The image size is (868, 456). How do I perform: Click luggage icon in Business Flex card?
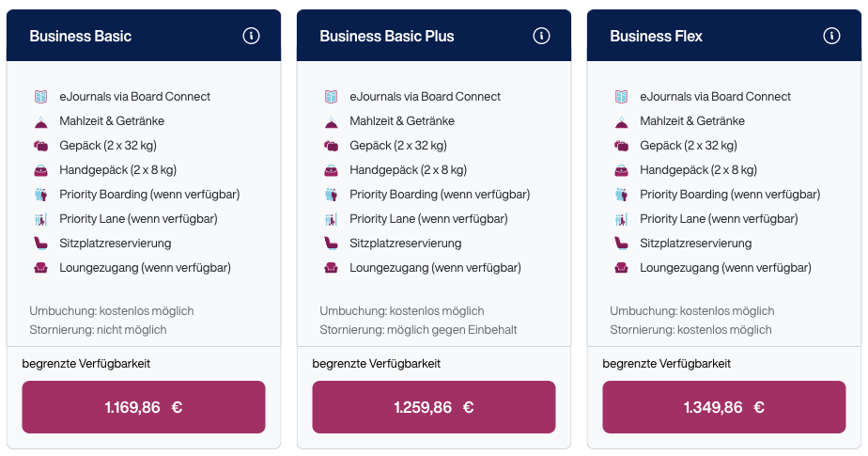(x=621, y=146)
